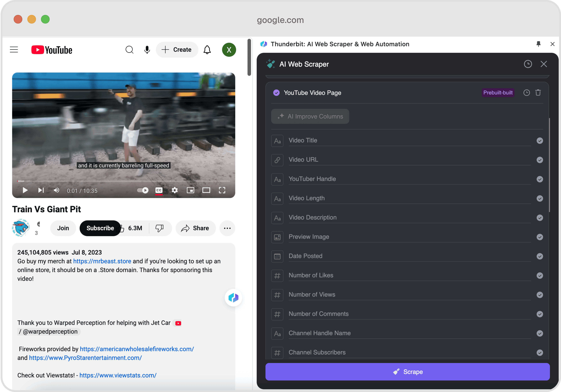Subscribe to the channel
The width and height of the screenshot is (561, 392).
tap(100, 228)
